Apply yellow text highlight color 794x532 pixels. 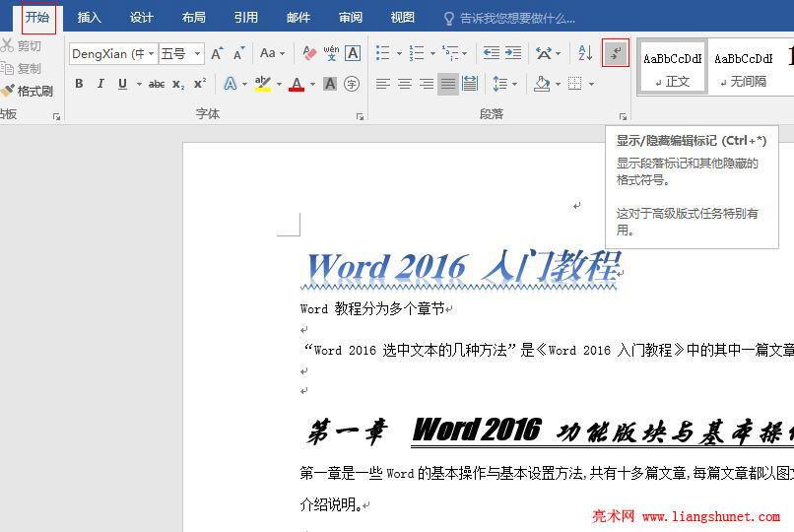[262, 84]
